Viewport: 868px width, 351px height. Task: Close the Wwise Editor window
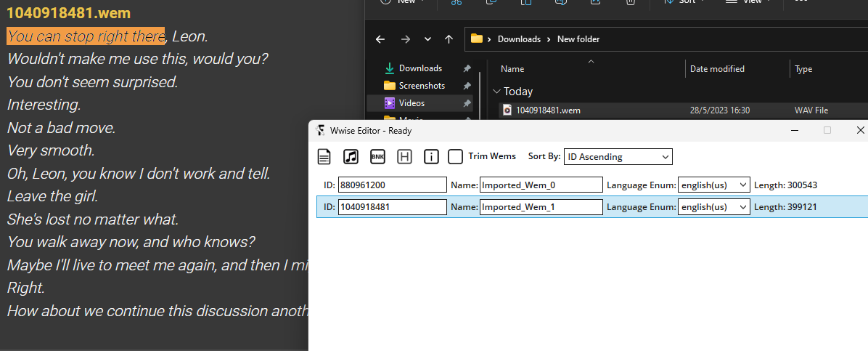pos(860,130)
